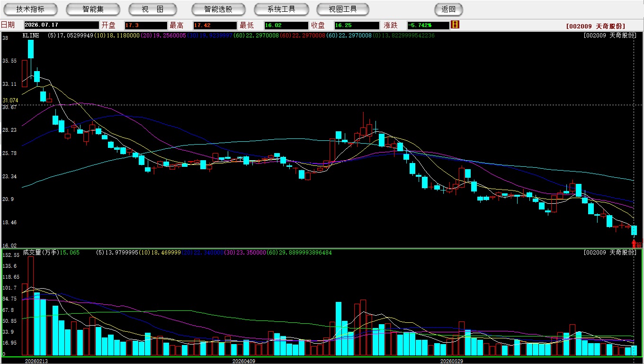This screenshot has width=644, height=364.
Task: Click the 最高 value field 17.42
Action: [215, 25]
